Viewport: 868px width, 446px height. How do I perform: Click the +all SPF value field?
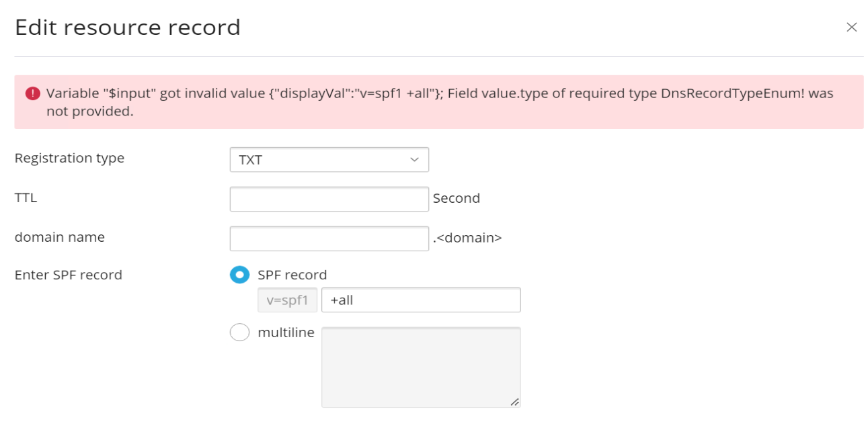(421, 300)
